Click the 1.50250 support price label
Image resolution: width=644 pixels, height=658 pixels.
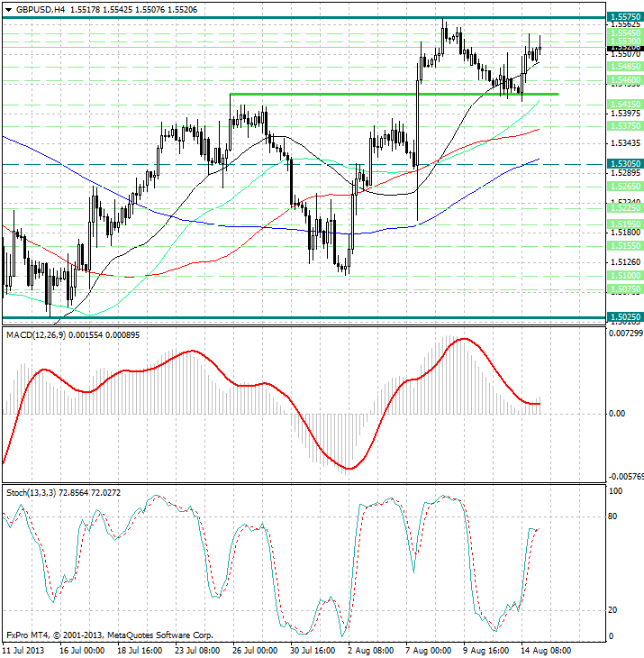coord(624,317)
